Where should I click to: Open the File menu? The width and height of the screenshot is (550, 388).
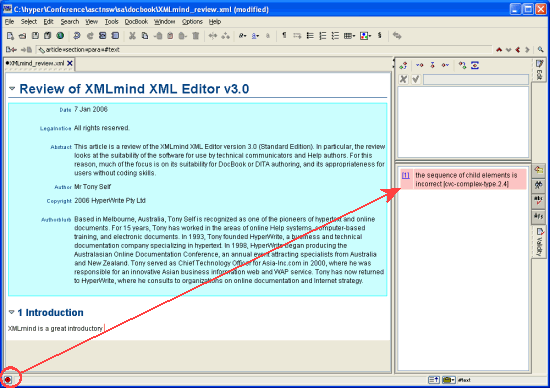9,22
